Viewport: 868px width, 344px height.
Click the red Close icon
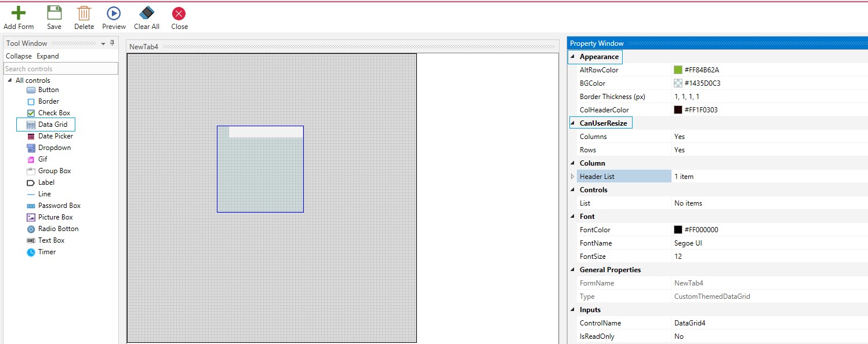pos(179,13)
